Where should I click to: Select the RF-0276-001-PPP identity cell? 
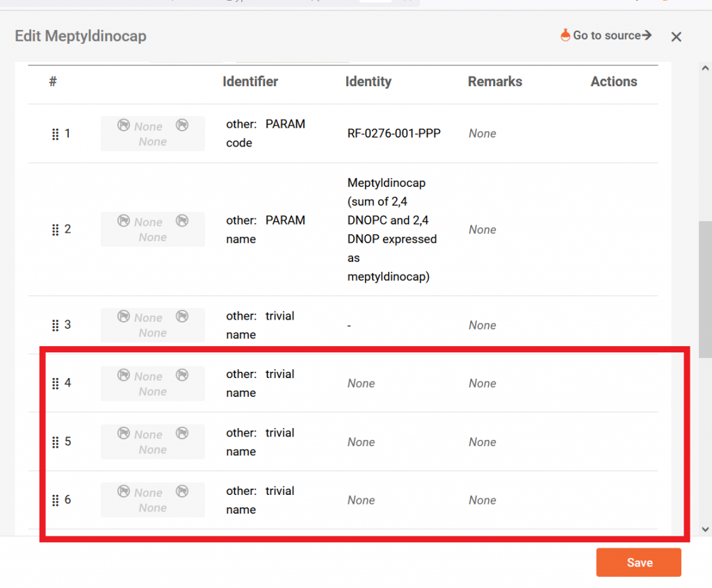(x=394, y=133)
